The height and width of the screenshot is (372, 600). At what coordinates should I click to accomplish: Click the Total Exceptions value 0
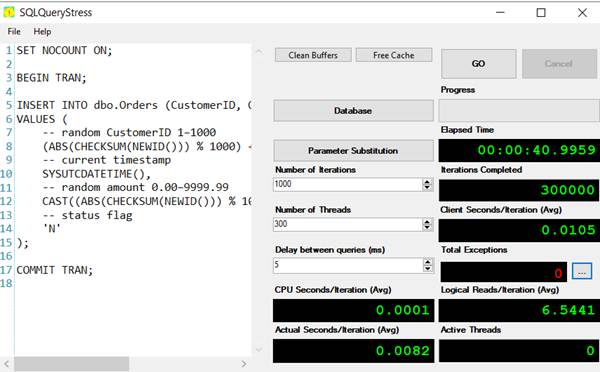[558, 273]
